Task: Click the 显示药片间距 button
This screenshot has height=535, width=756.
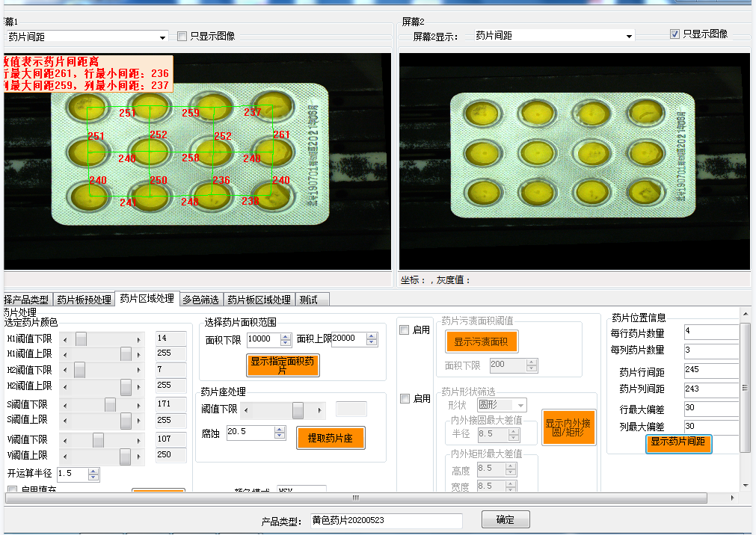Action: [x=678, y=442]
